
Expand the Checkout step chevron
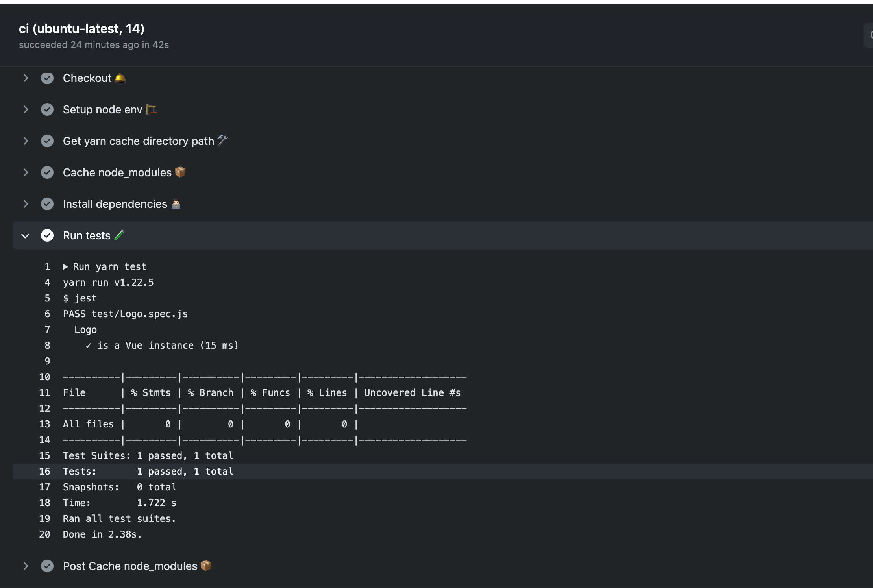(x=26, y=78)
